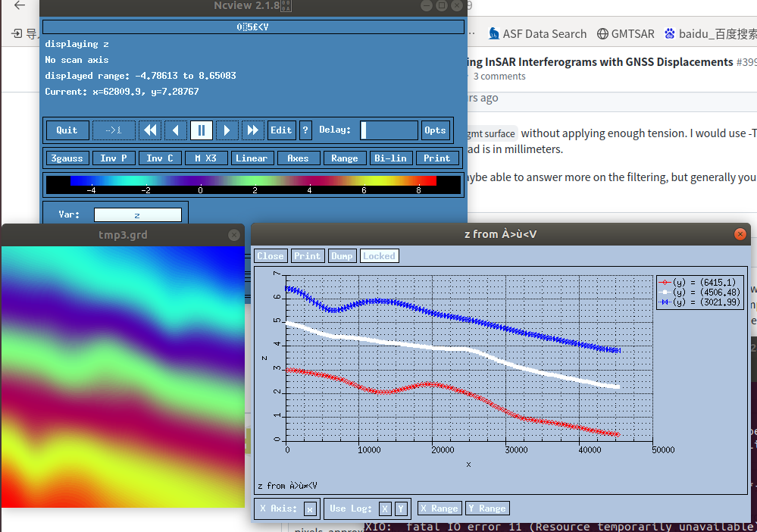Screen dimensions: 757x532
Task: Change the Linear data transform selector
Action: click(252, 158)
